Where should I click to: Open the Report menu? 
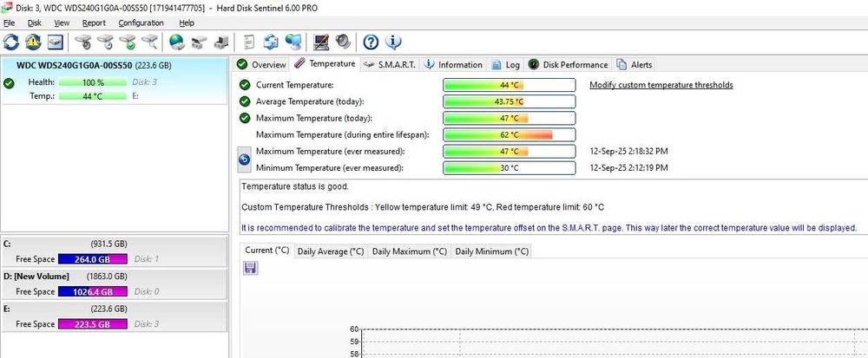[94, 23]
